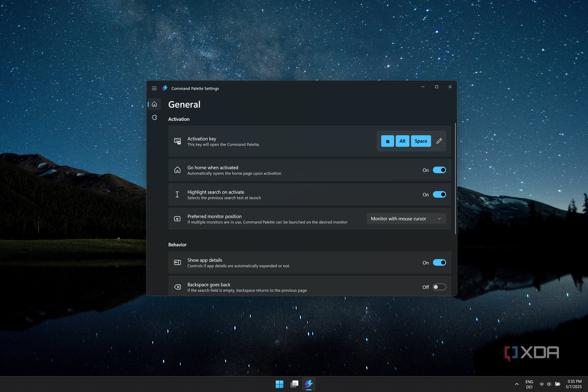Viewport: 588px width, 392px height.
Task: Open Task View on the taskbar
Action: point(294,384)
